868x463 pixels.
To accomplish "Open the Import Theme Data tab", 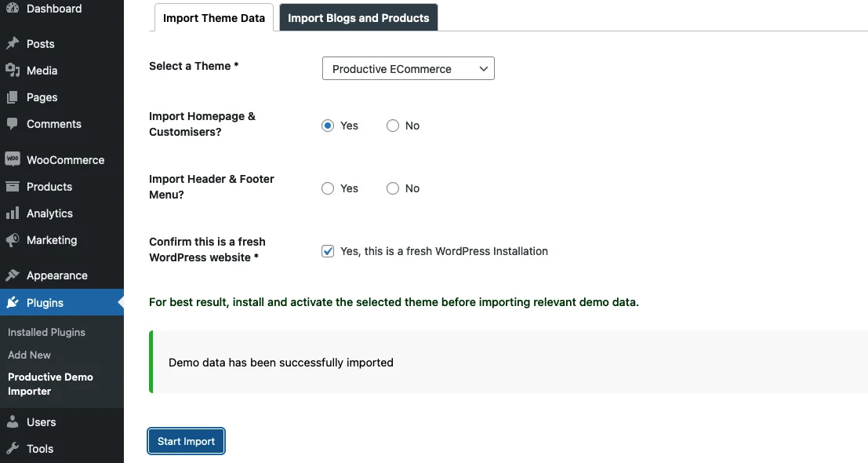I will [214, 18].
